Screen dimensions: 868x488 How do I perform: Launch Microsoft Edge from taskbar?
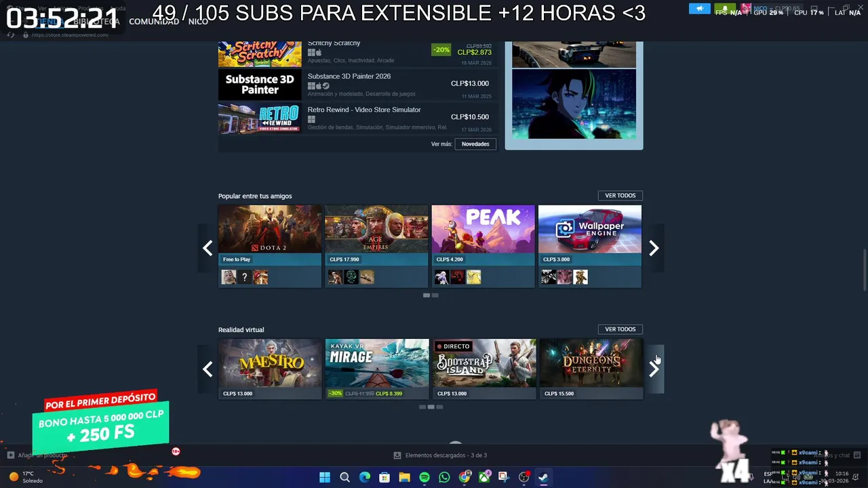[x=365, y=477]
